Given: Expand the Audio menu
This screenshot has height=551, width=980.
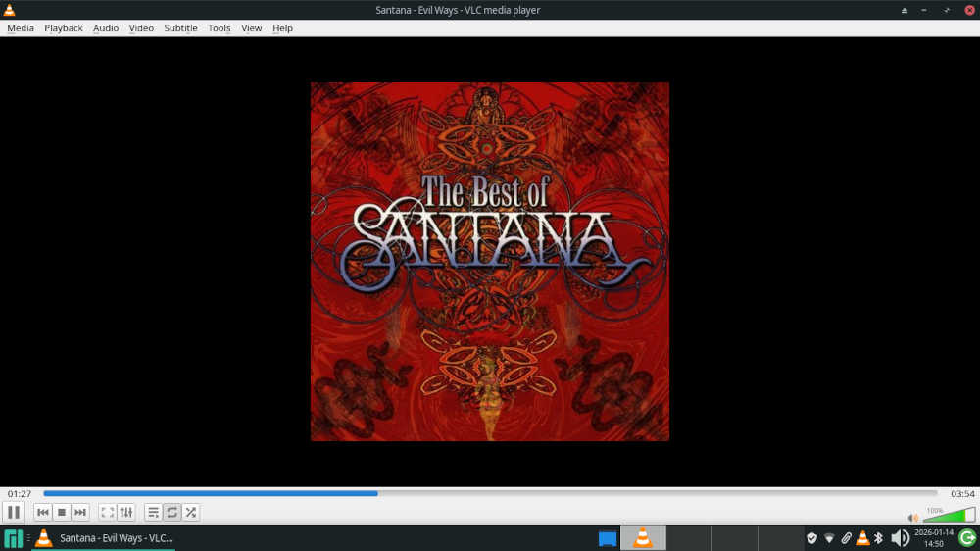Looking at the screenshot, I should (106, 28).
